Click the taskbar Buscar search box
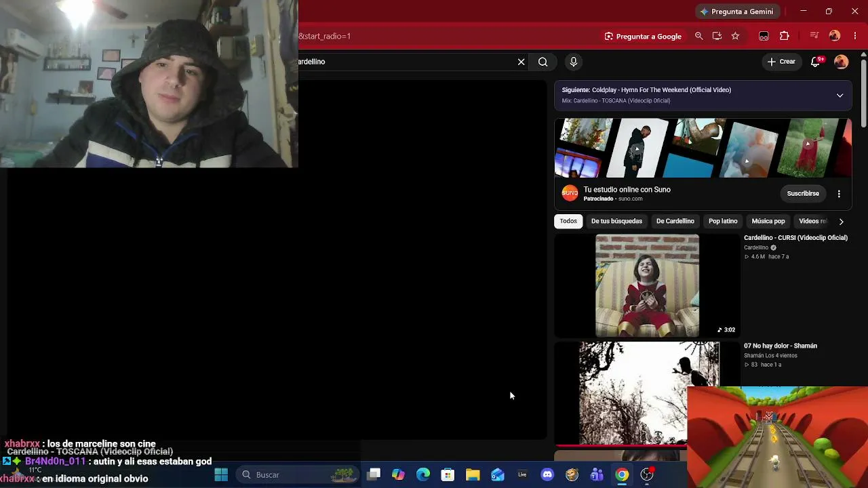Image resolution: width=868 pixels, height=488 pixels. click(x=297, y=474)
